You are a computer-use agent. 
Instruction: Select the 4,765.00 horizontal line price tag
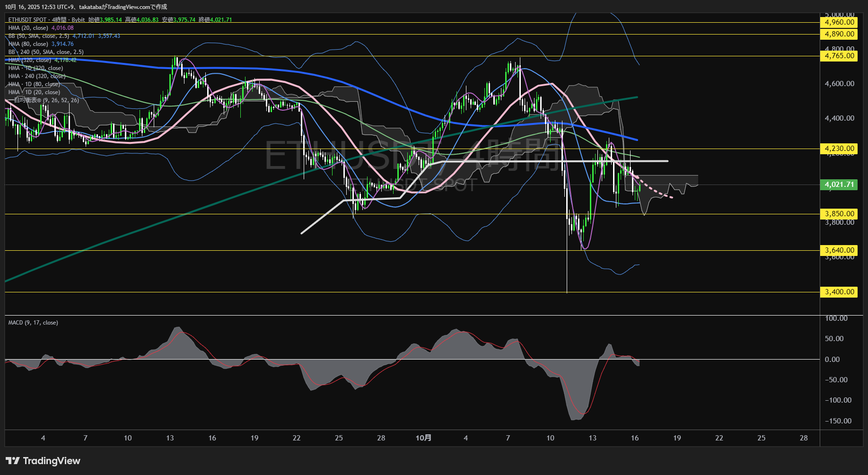pos(839,56)
